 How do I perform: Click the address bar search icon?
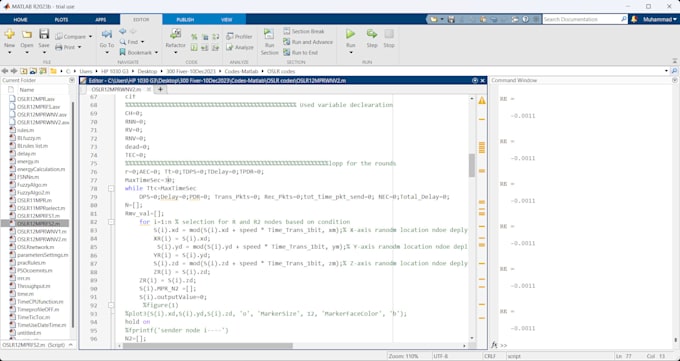(674, 71)
